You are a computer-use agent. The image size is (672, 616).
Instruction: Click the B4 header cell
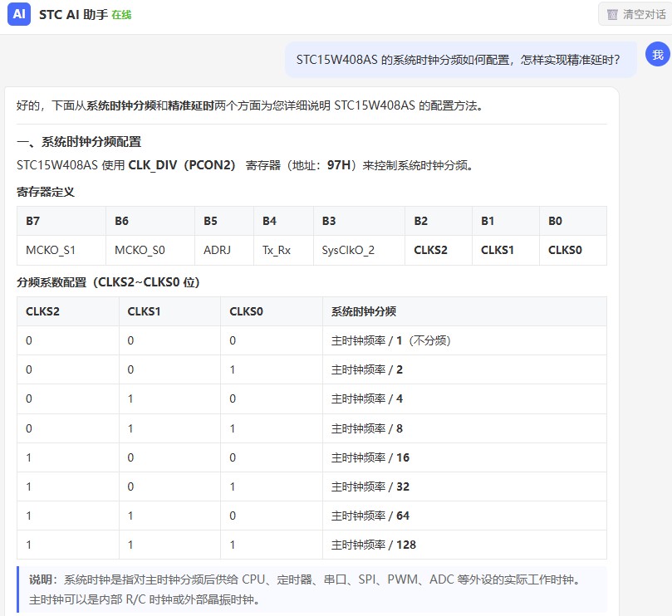pos(284,221)
